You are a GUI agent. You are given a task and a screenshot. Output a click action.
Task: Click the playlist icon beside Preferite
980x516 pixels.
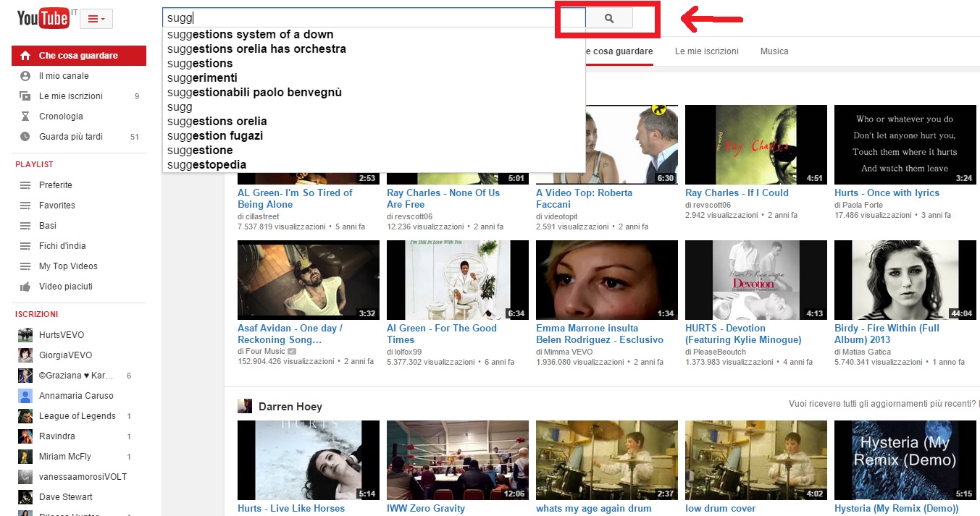click(x=25, y=185)
